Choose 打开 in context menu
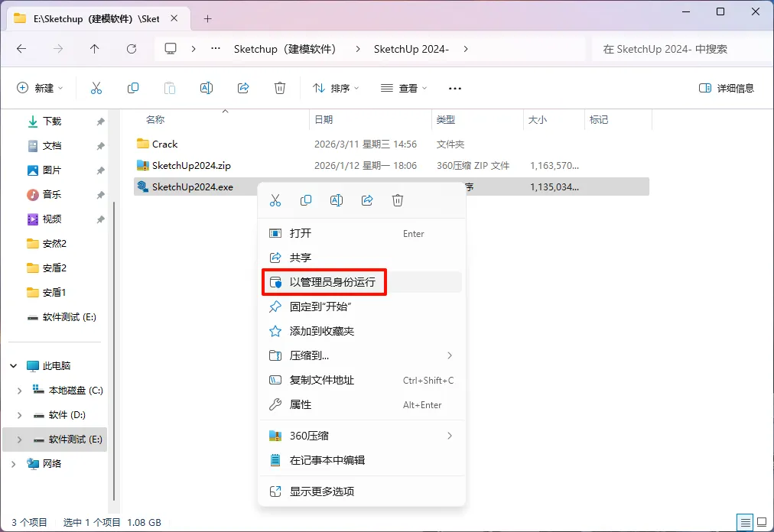This screenshot has width=774, height=532. point(362,233)
